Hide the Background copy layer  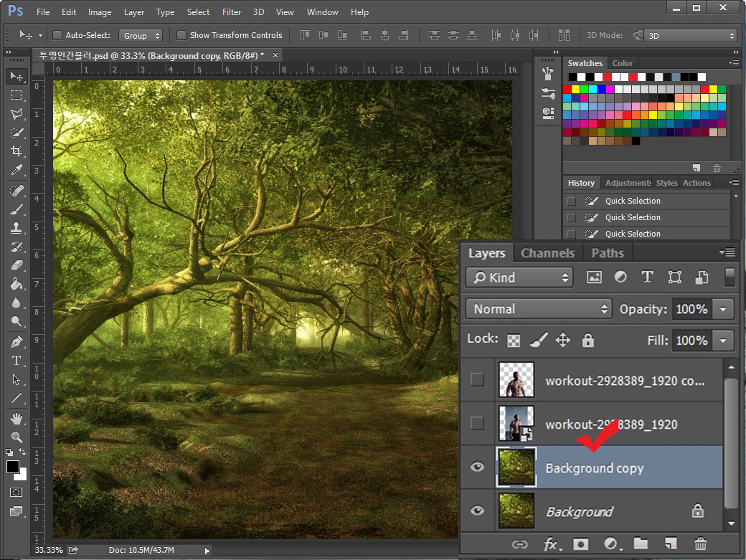click(x=477, y=468)
